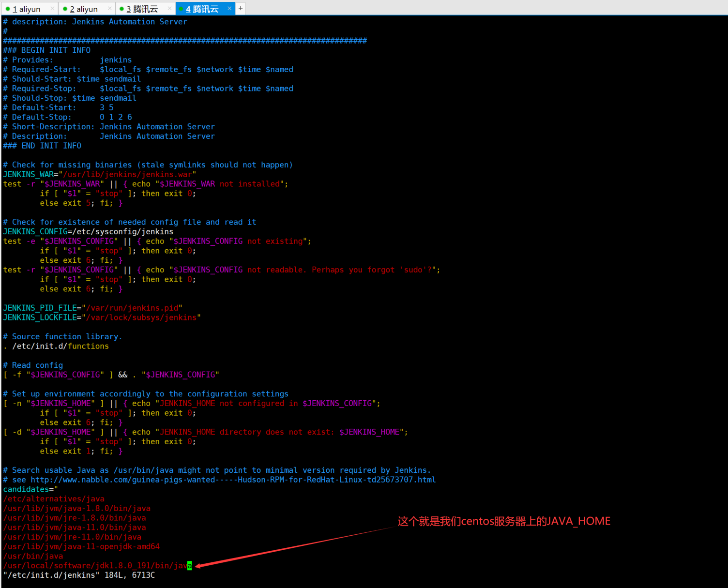Close the first aliyun tab
The height and width of the screenshot is (588, 728).
tap(52, 9)
